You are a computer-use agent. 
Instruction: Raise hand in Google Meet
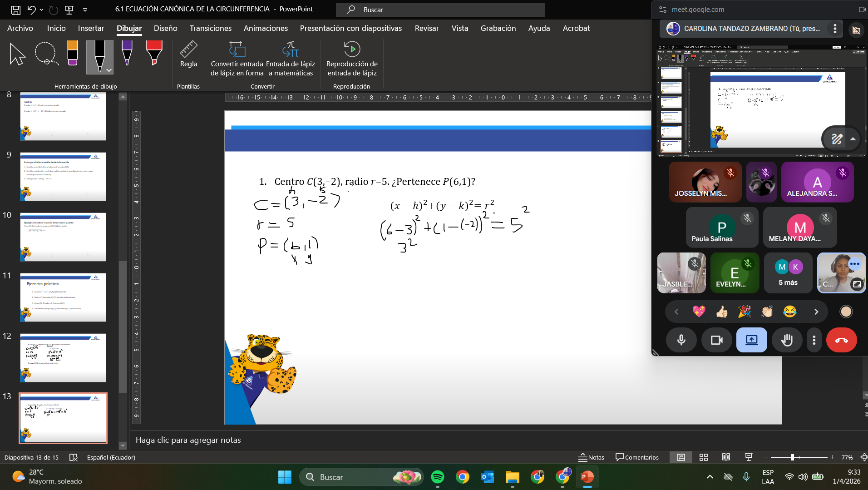click(787, 340)
